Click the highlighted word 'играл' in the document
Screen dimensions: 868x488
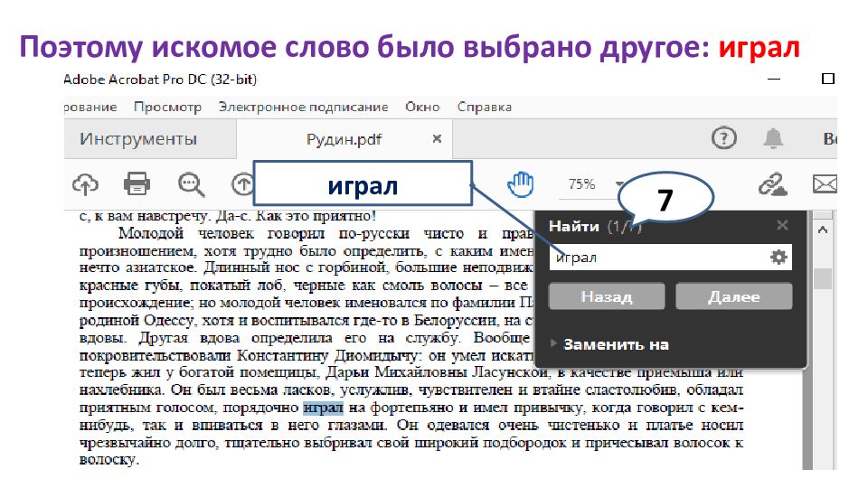(324, 408)
